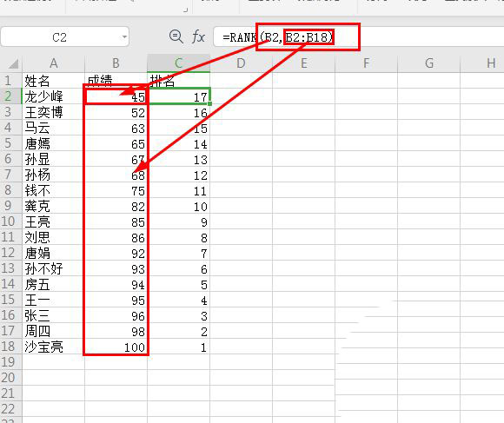504x423 pixels.
Task: Select column G header
Action: point(429,63)
